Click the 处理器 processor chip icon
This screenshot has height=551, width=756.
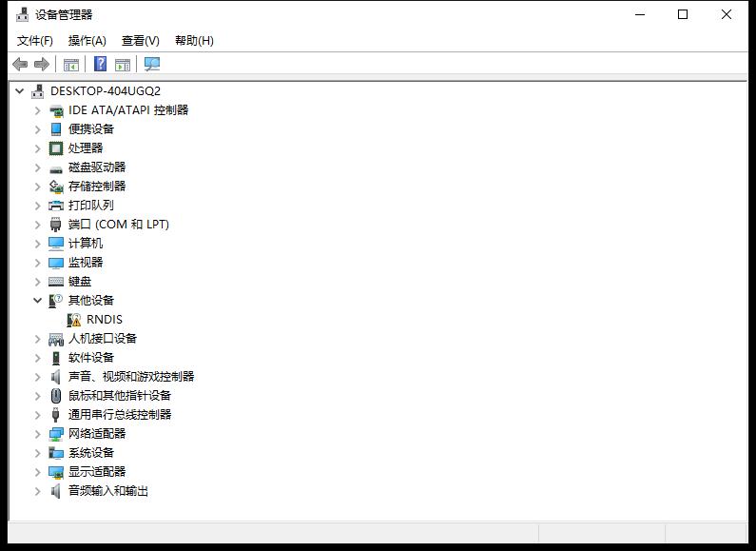56,148
